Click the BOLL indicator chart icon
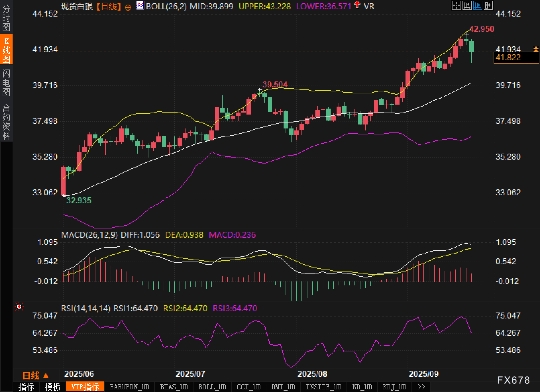540x392 pixels. tap(140, 6)
